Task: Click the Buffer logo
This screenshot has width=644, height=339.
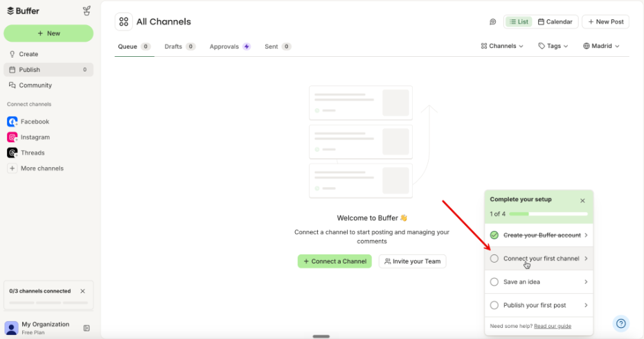Action: coord(23,11)
